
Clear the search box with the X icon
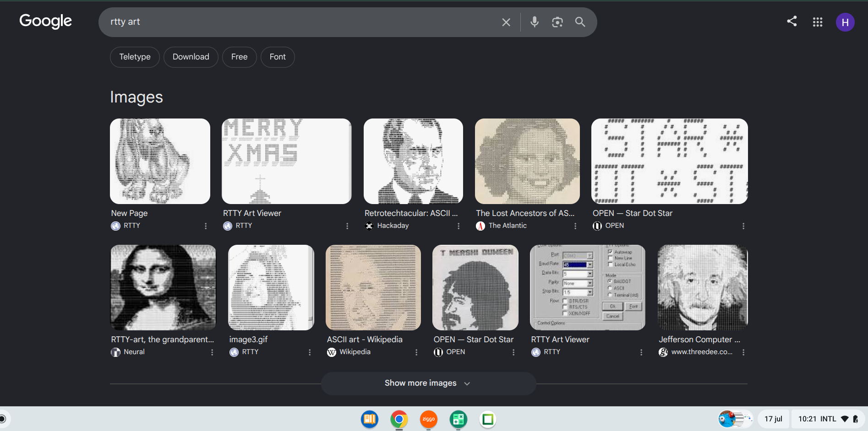tap(506, 22)
